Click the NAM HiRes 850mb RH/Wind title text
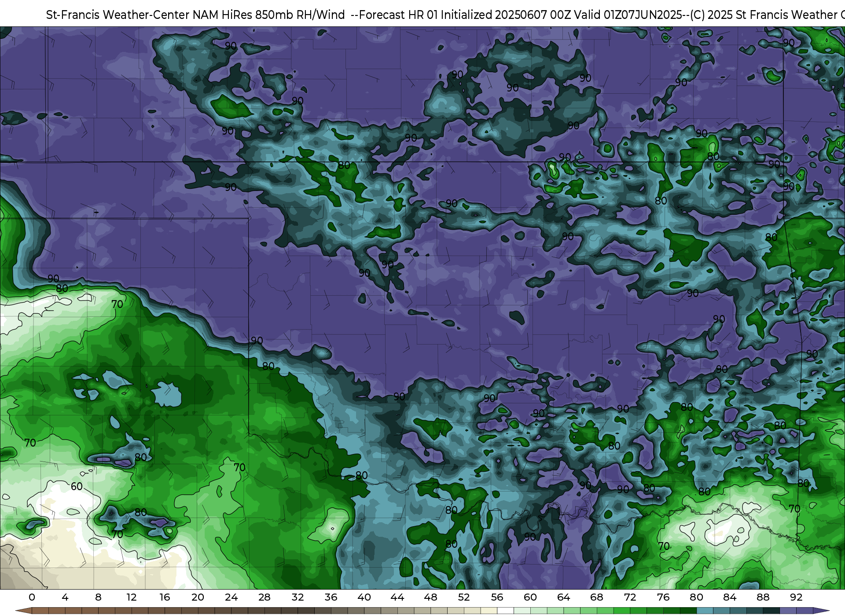The width and height of the screenshot is (845, 616). coord(269,15)
